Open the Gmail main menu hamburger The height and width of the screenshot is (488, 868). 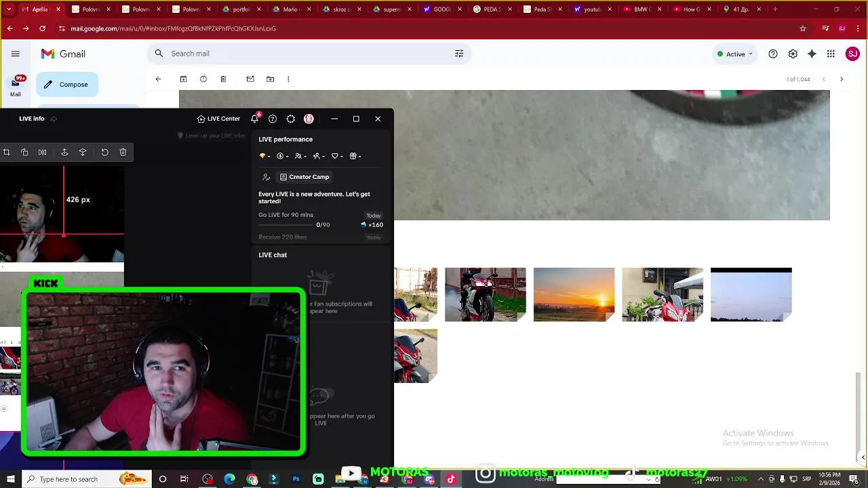(x=16, y=54)
